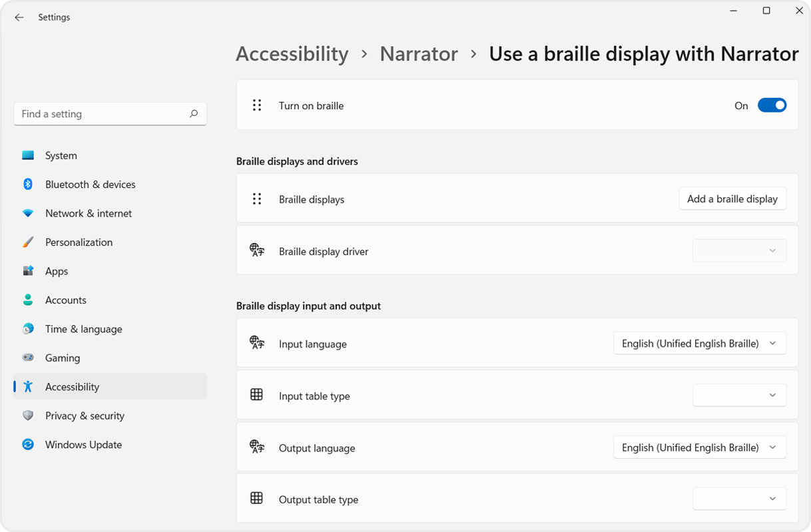This screenshot has width=811, height=532.
Task: Navigate to Accessibility via breadcrumb
Action: (292, 53)
